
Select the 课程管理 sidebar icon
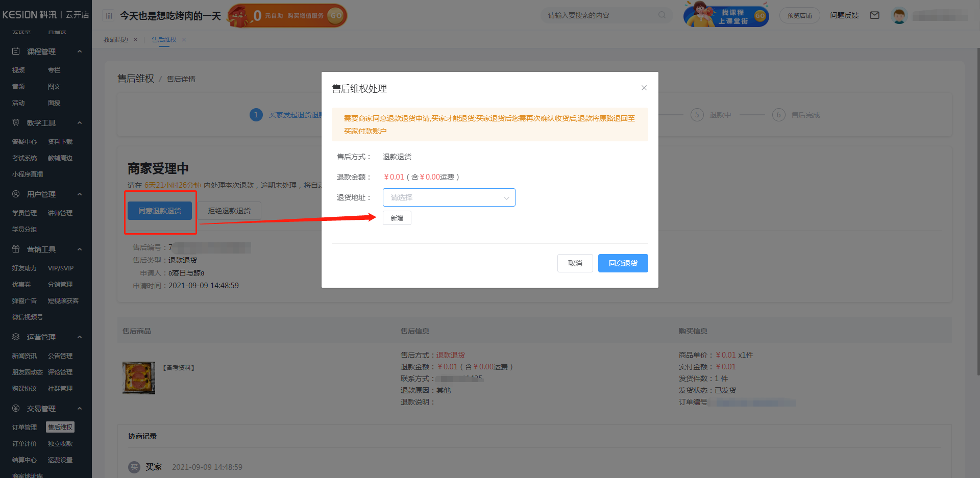point(15,51)
